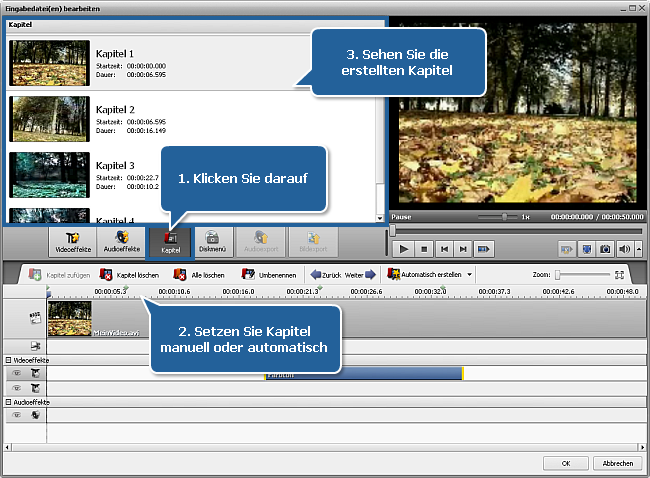
Task: Click the Kapitel 2 title text
Action: click(x=115, y=110)
